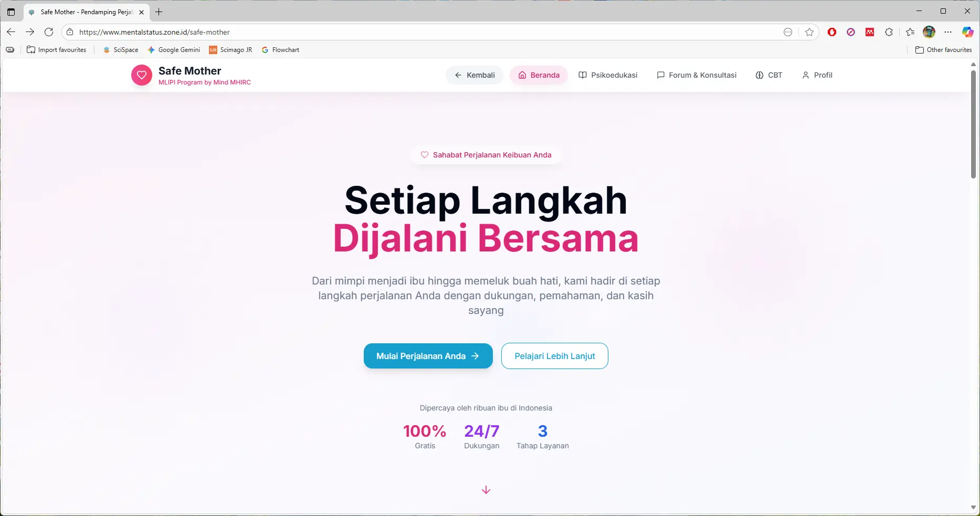Refresh the page with reload icon

49,32
